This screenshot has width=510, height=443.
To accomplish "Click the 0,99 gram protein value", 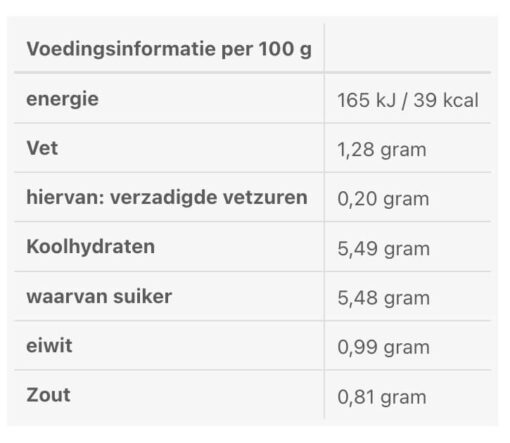I will [383, 347].
